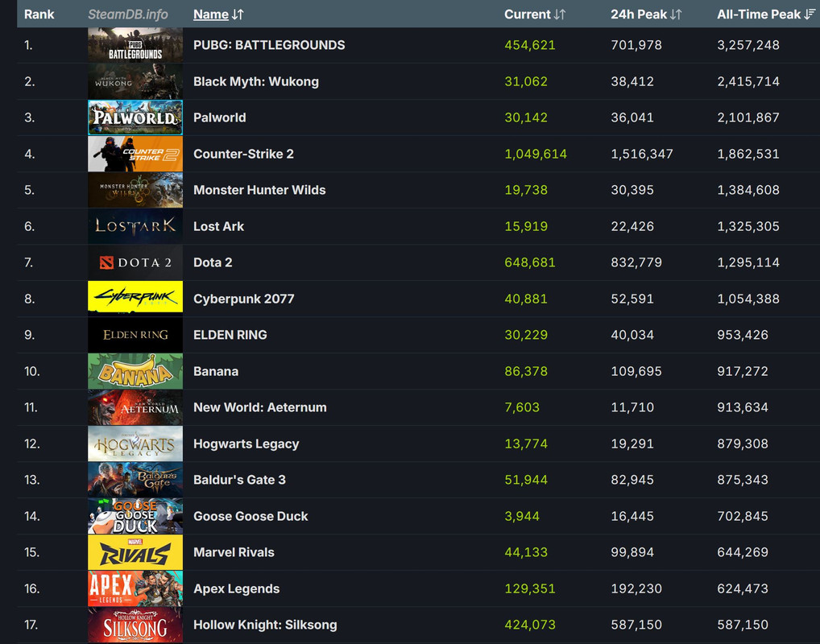820x644 pixels.
Task: Open the New World: Aeternum name link
Action: (x=260, y=407)
